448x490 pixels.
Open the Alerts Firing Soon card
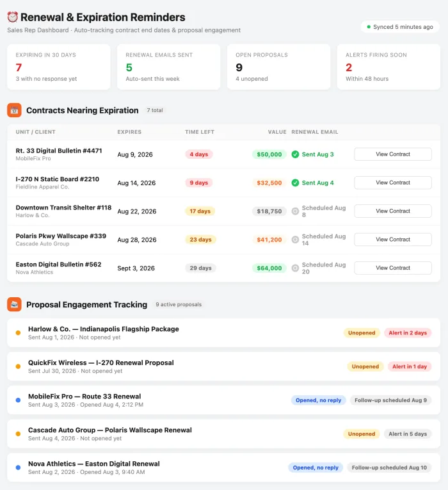click(388, 67)
